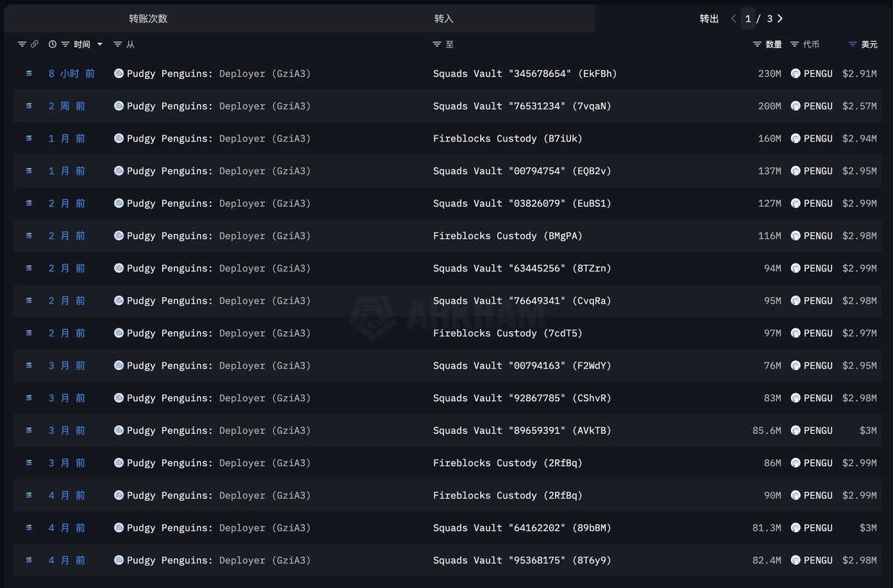Expand the 时间 sort dropdown arrow
This screenshot has width=893, height=588.
click(100, 45)
